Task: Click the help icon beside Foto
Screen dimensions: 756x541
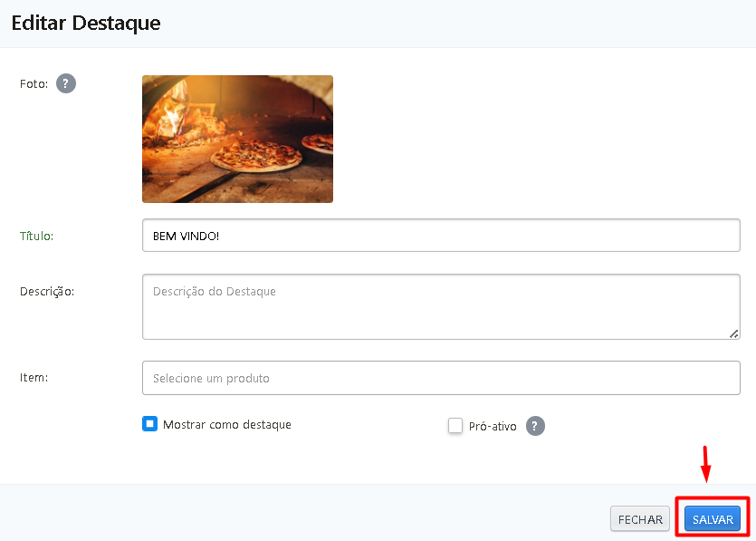Action: coord(66,83)
